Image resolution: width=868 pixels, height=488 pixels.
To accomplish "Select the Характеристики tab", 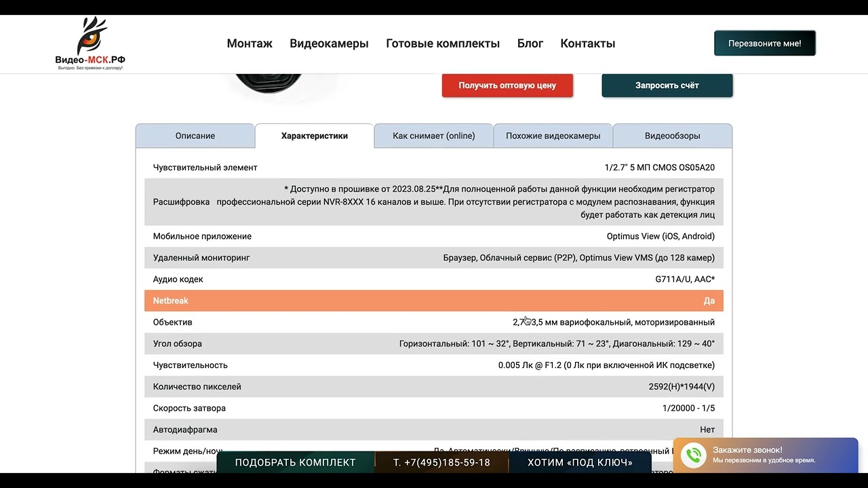I will [315, 136].
